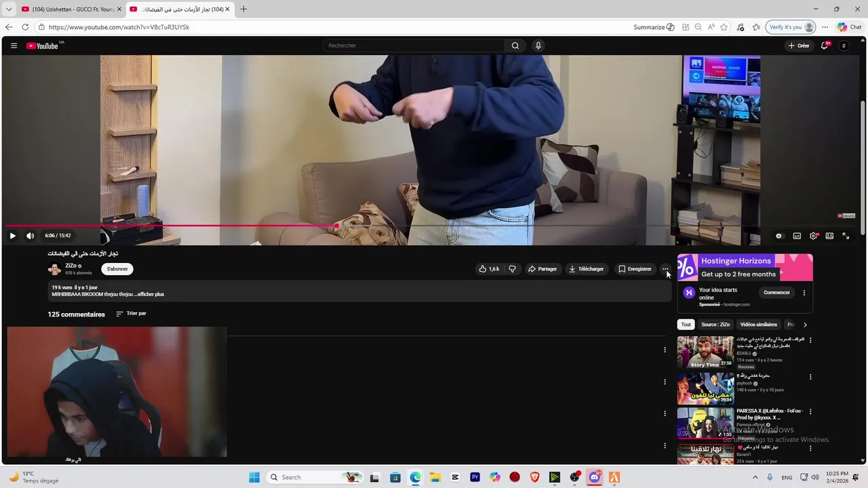868x488 pixels.
Task: Open Edge settings and more menu
Action: [x=825, y=27]
